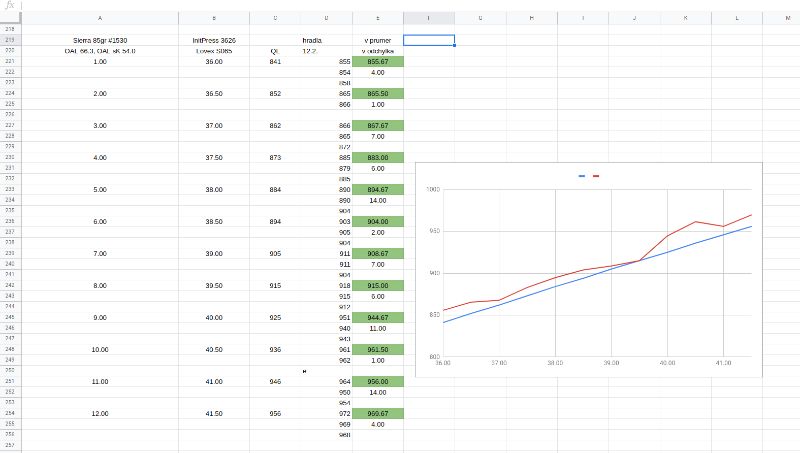Viewport: 800px width, 453px height.
Task: Select row 219 header
Action: coord(9,40)
